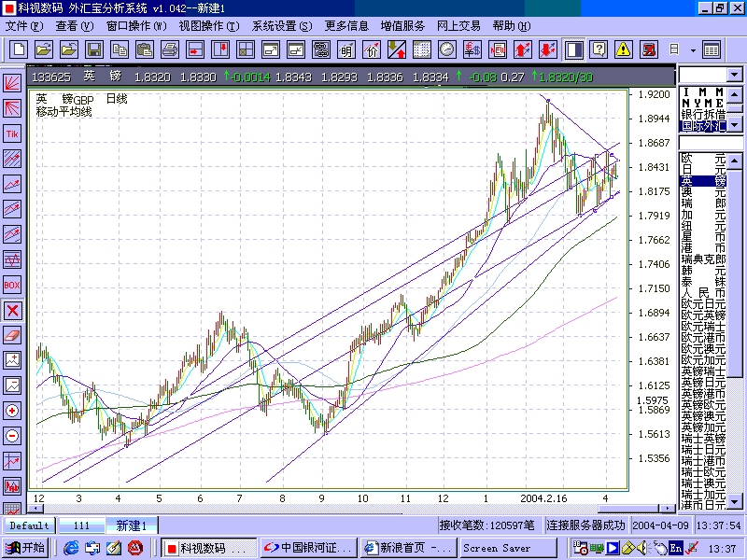Select 瑞士日元 cross rate in list
This screenshot has width=747, height=560.
point(703,450)
